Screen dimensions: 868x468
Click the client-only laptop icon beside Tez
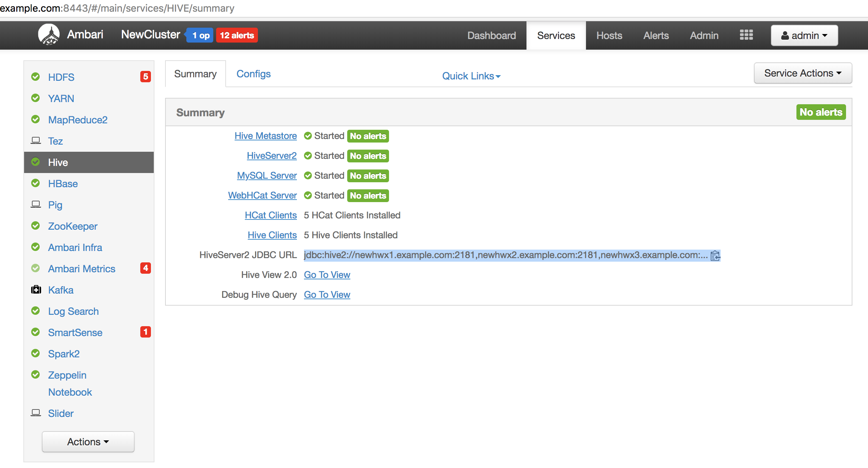[x=36, y=140]
